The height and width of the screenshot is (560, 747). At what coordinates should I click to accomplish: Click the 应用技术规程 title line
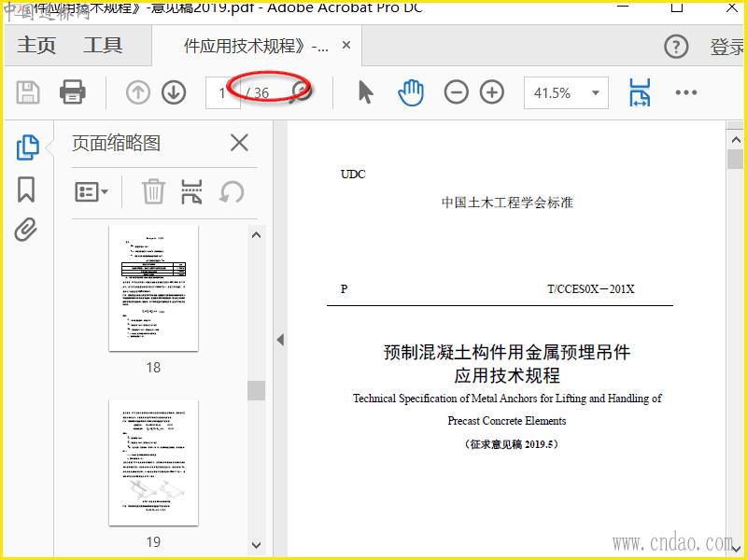(x=507, y=376)
